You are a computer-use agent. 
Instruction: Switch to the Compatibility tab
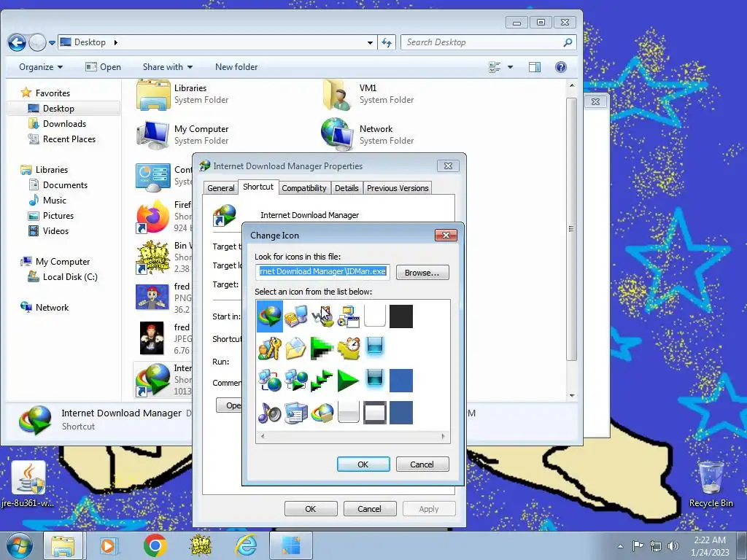[304, 188]
